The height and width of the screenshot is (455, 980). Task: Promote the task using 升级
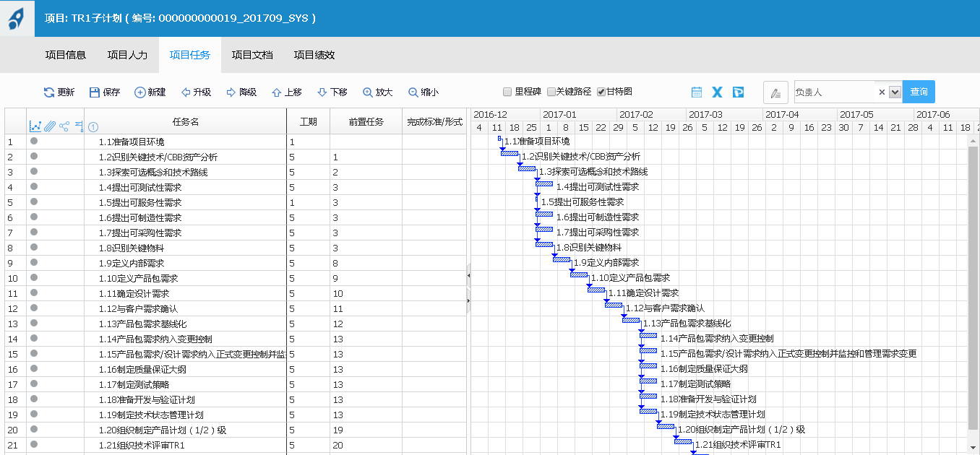click(x=186, y=92)
